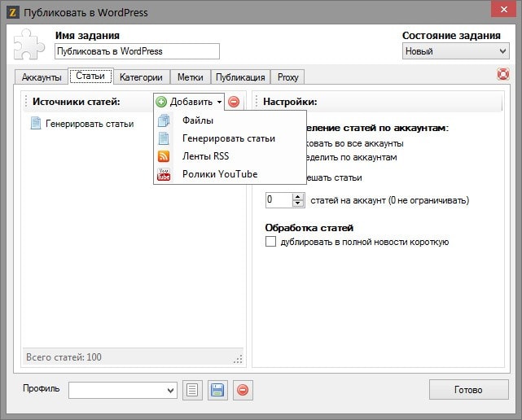Click the red delete profile icon
522x420 pixels.
243,390
